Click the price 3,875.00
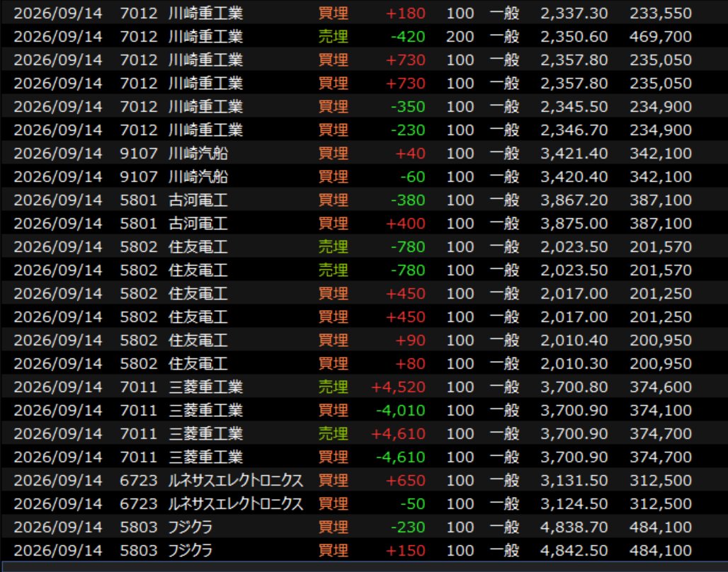Screen dimensions: 728x572 (x=574, y=223)
